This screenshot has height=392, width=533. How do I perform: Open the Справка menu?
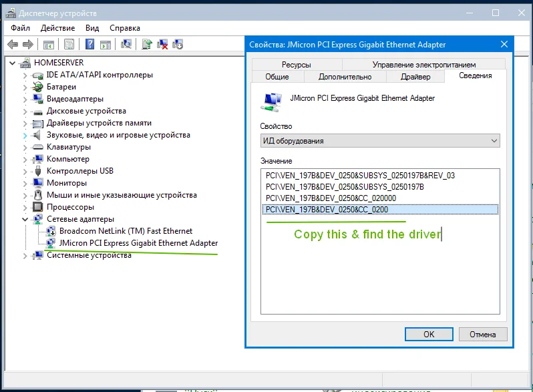pos(125,28)
